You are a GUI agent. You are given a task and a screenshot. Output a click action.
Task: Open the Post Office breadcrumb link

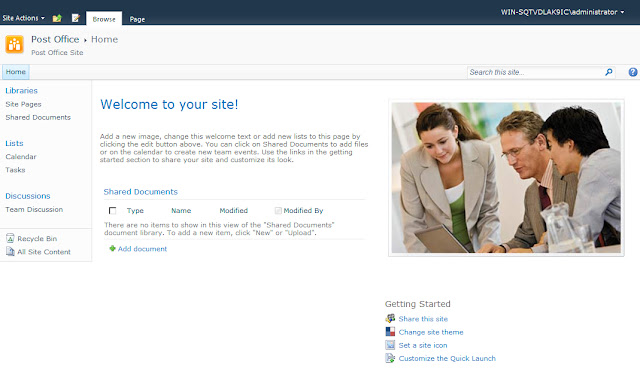(x=55, y=40)
